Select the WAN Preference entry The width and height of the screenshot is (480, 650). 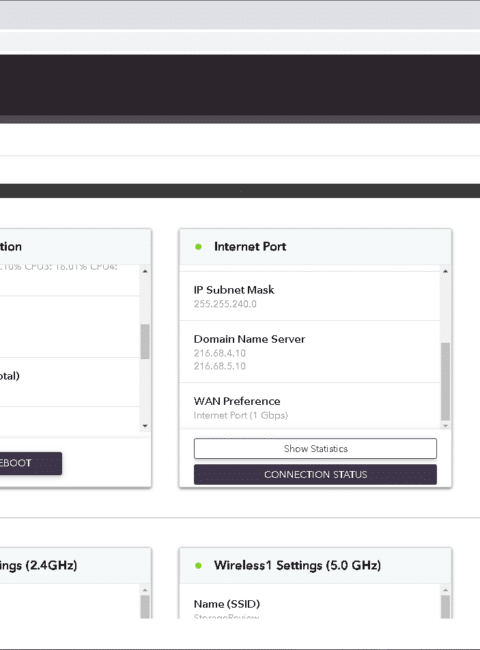[310, 407]
